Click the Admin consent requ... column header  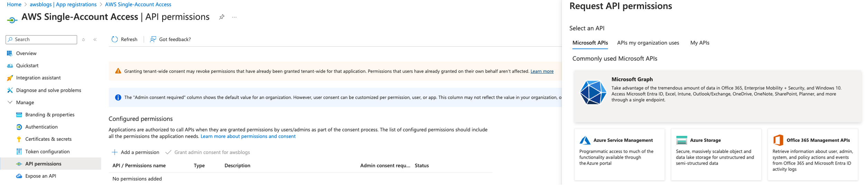point(385,166)
